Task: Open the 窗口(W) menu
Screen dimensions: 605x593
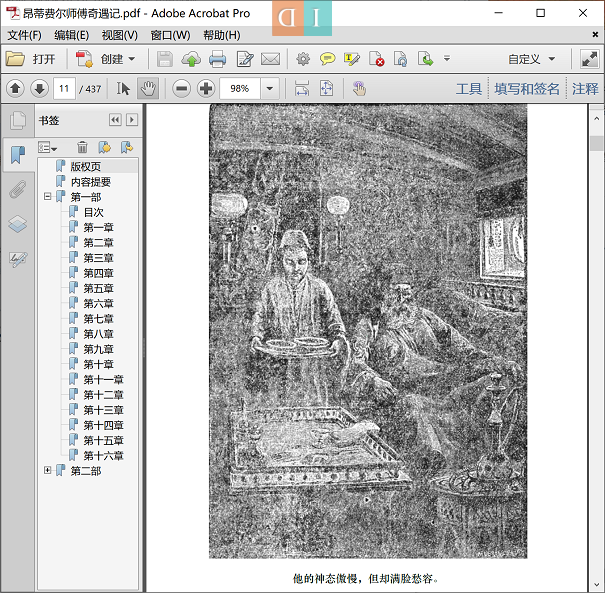Action: point(170,35)
